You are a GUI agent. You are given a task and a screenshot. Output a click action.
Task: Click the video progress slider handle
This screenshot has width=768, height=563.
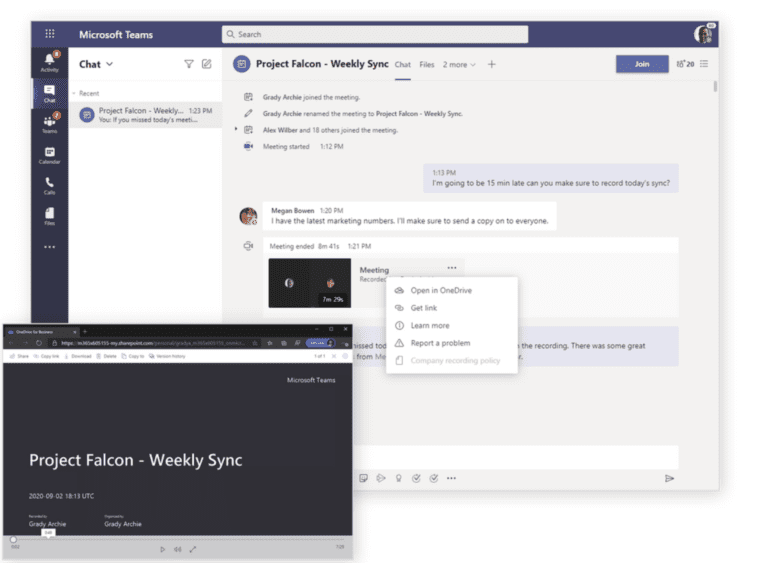point(13,539)
